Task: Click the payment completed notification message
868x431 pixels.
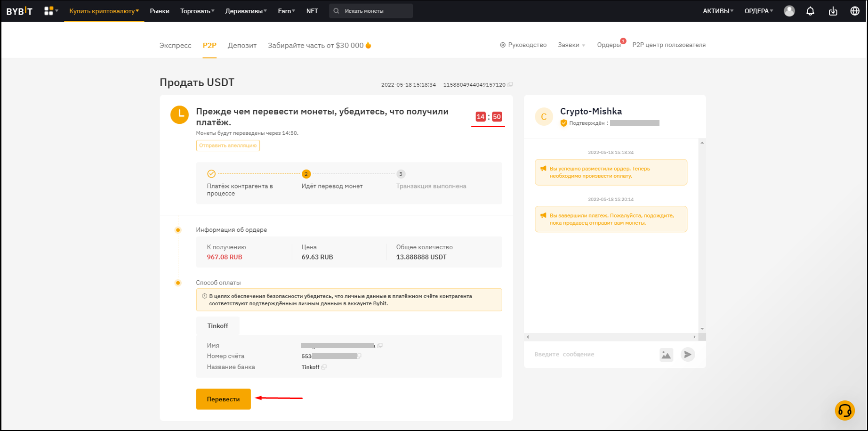Action: pos(611,219)
